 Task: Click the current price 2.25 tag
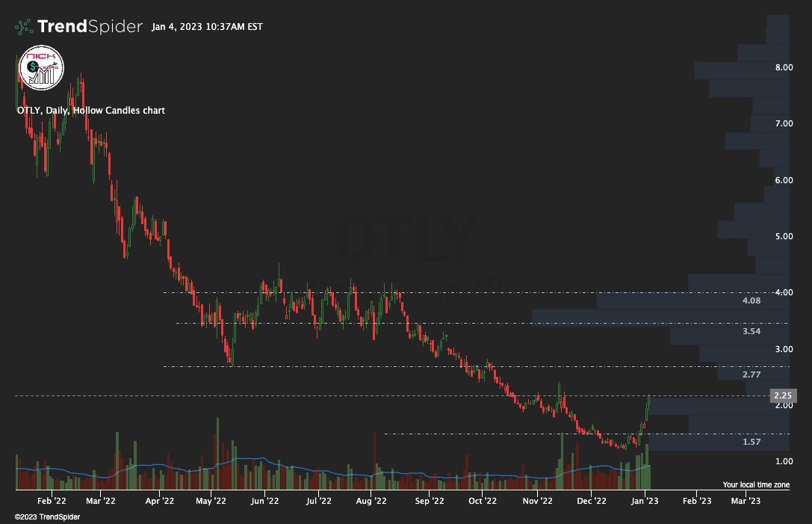click(x=784, y=395)
